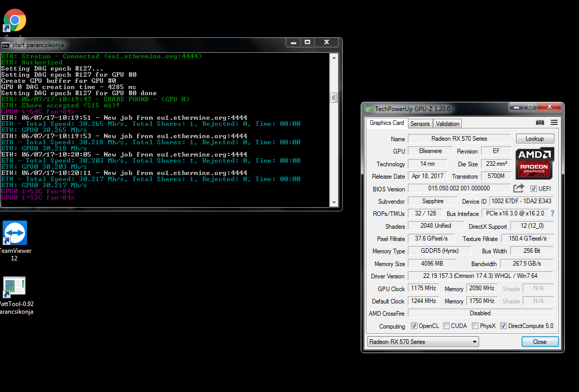The width and height of the screenshot is (579, 392).
Task: Click the Driver Version field 22.19.157.3
Action: (480, 276)
